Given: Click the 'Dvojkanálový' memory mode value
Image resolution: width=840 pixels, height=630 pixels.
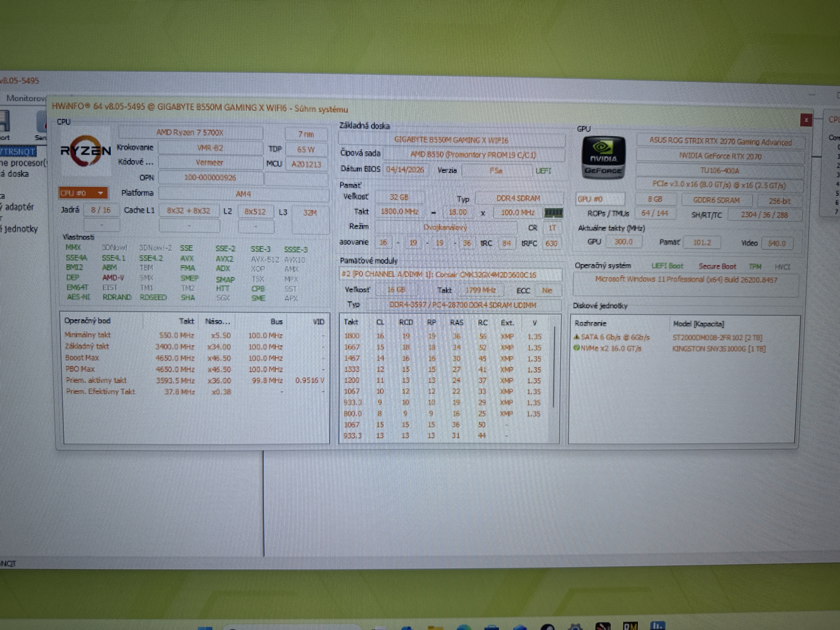Looking at the screenshot, I should (445, 227).
